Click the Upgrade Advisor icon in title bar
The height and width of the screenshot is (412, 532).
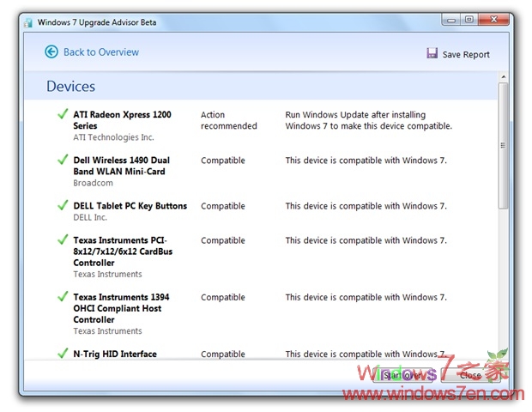(28, 21)
